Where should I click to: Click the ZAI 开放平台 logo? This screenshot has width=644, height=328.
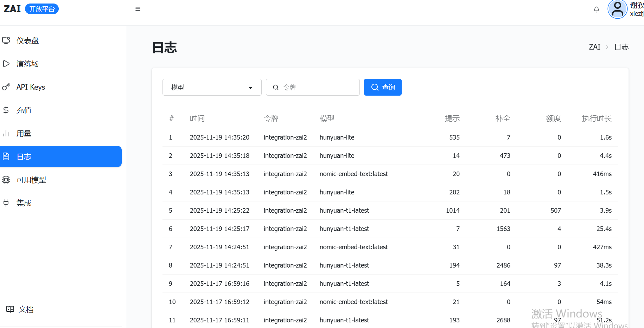click(31, 9)
